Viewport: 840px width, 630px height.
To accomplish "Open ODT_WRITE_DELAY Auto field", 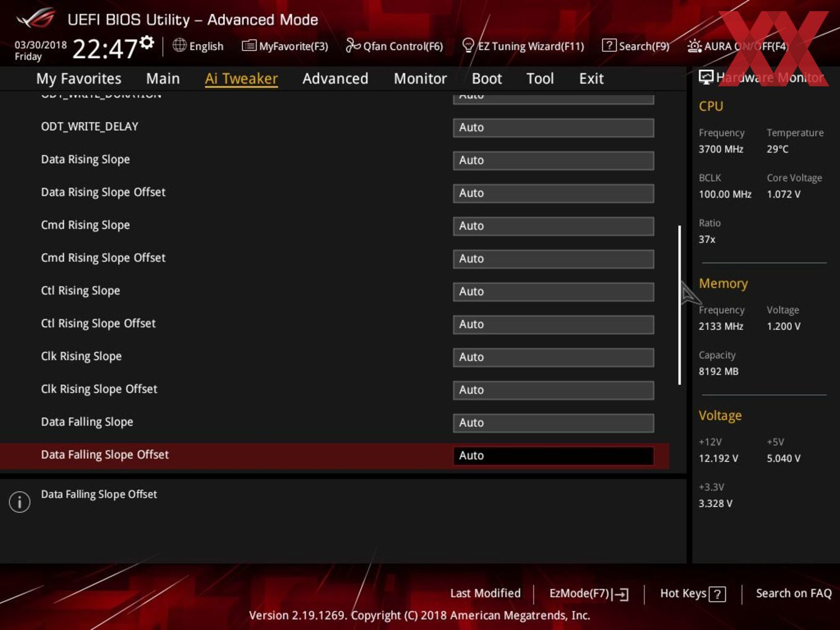I will (553, 127).
